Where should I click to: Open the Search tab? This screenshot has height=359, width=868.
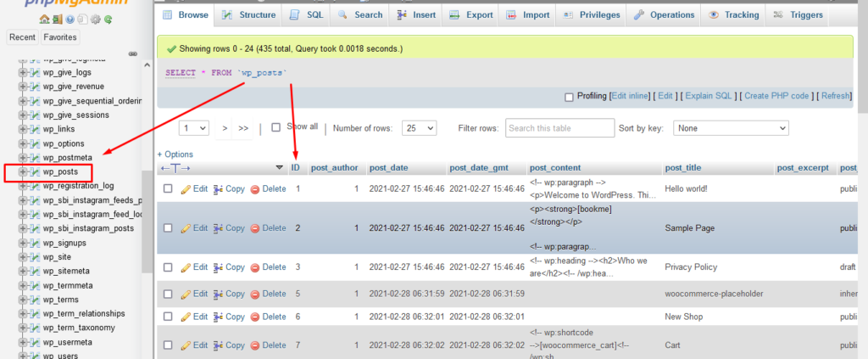coord(359,15)
